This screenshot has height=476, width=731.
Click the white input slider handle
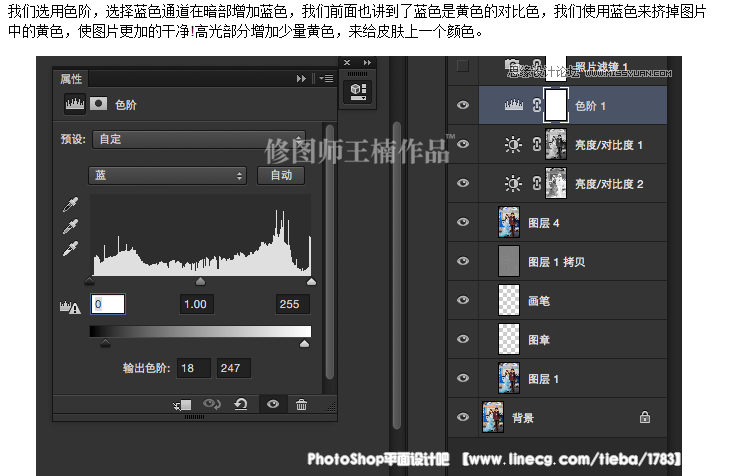[311, 281]
